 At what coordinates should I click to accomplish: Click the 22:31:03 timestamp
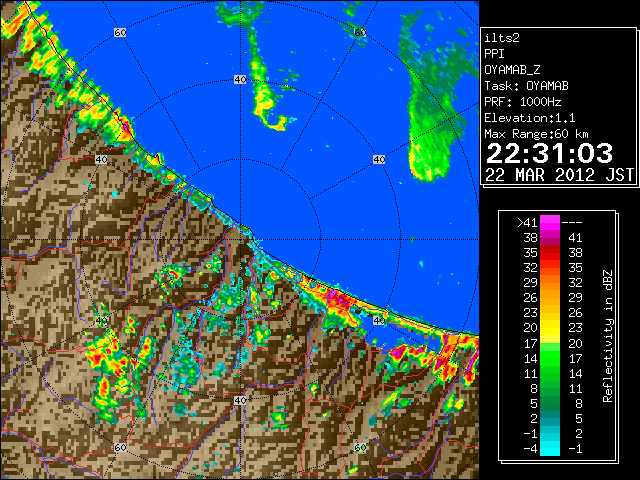pos(549,153)
